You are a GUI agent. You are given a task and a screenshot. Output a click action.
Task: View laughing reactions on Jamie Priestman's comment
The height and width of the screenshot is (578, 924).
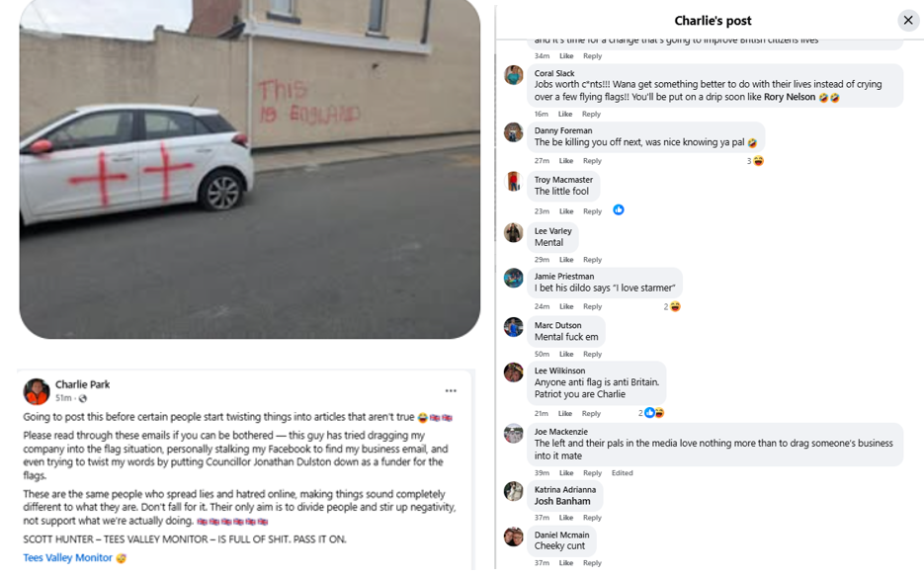pos(673,307)
